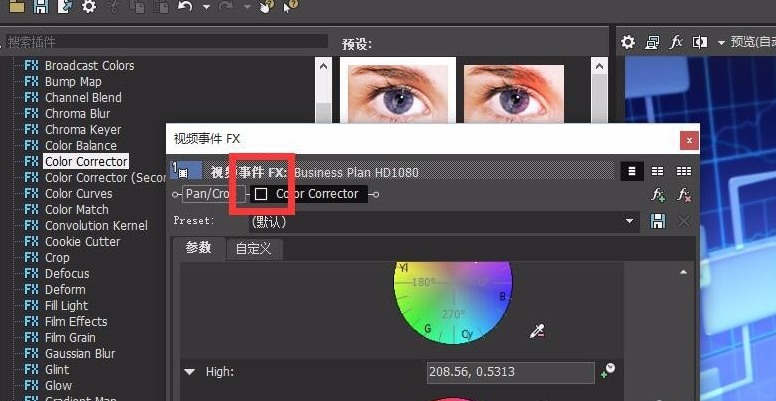Click the Paste icon in main toolbar

[160, 6]
